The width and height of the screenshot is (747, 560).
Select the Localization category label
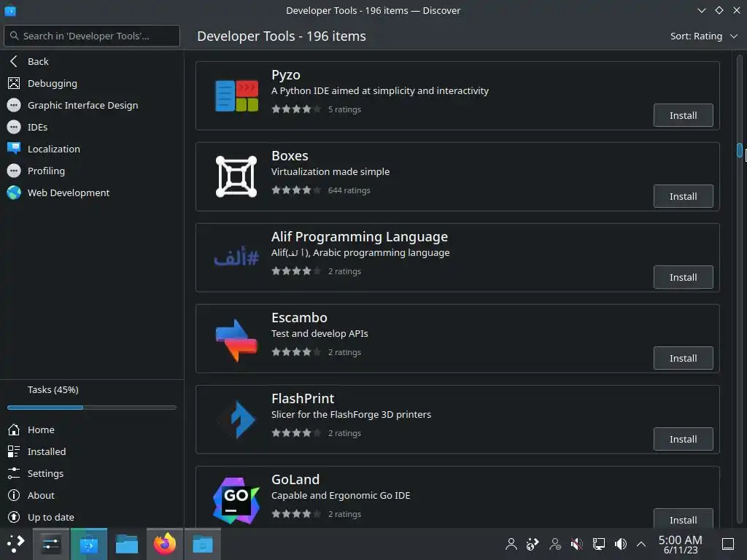click(54, 149)
